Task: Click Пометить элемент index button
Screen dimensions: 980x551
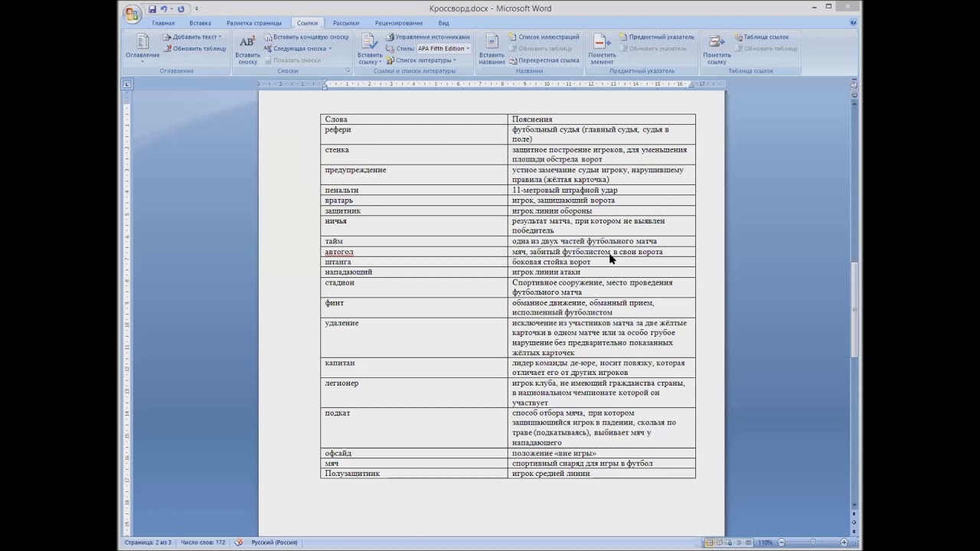Action: click(x=602, y=49)
